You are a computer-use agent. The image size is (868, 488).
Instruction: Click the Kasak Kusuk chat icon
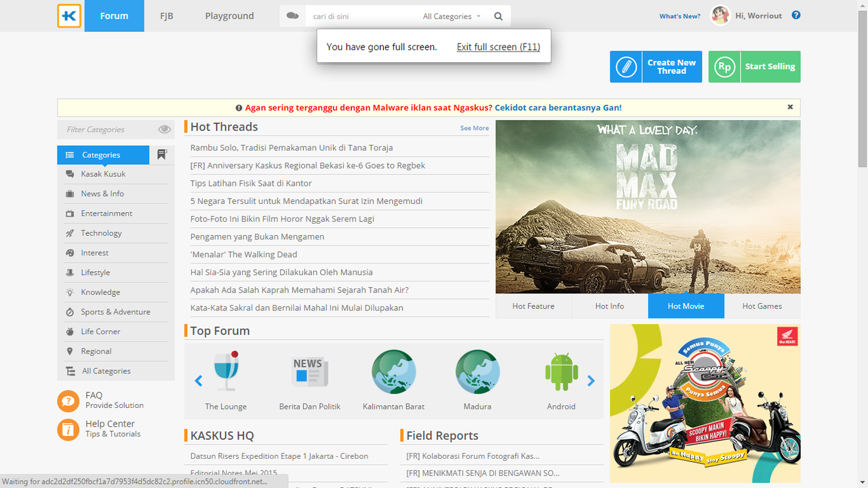tap(70, 174)
